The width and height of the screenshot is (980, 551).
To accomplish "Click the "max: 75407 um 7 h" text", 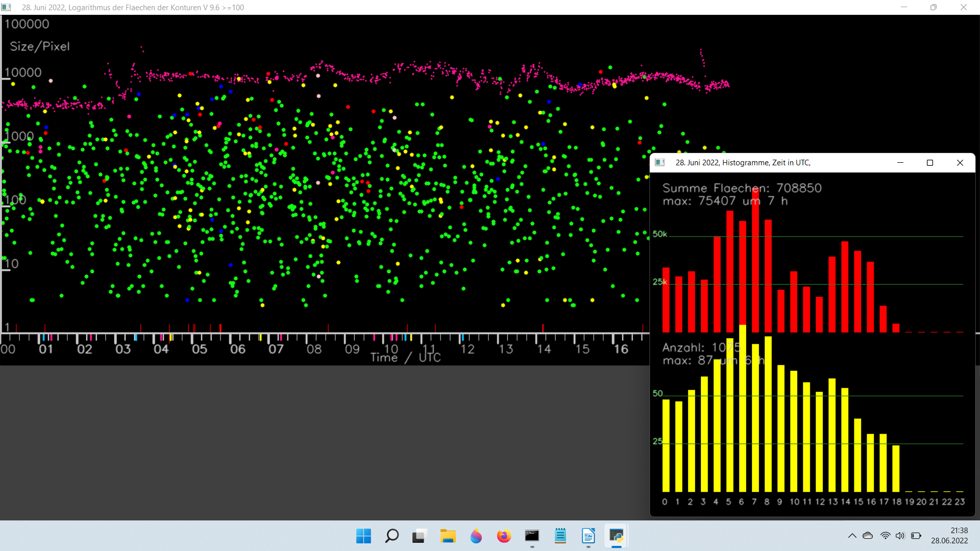I will 725,201.
